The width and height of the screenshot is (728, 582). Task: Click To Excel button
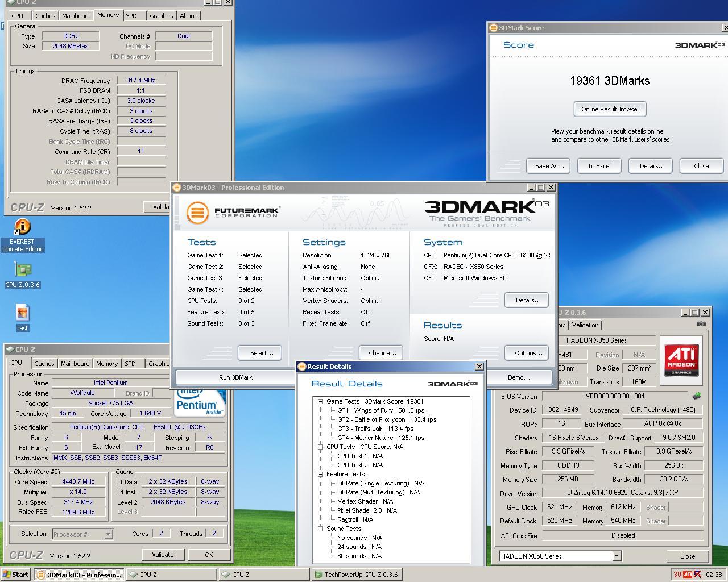pos(599,166)
